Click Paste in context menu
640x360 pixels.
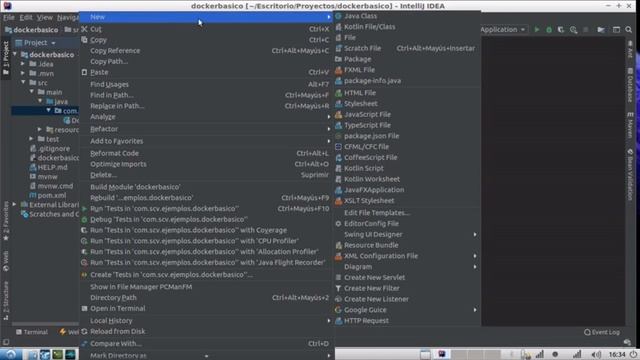tap(205, 72)
